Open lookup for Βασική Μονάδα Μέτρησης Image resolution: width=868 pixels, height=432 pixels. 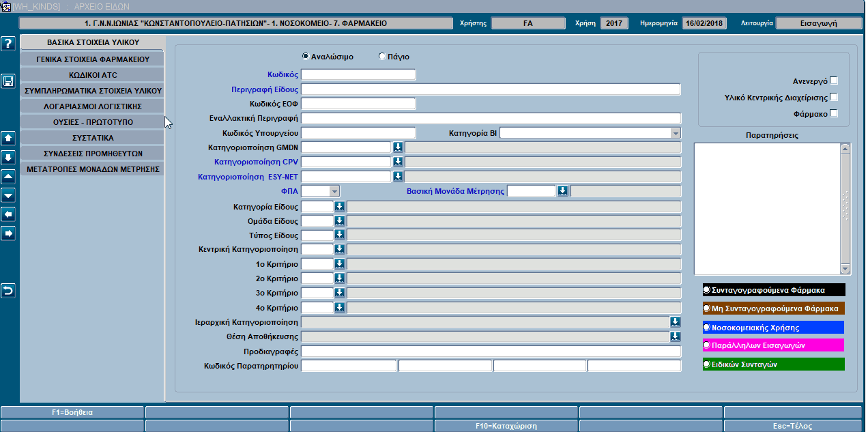(x=562, y=191)
